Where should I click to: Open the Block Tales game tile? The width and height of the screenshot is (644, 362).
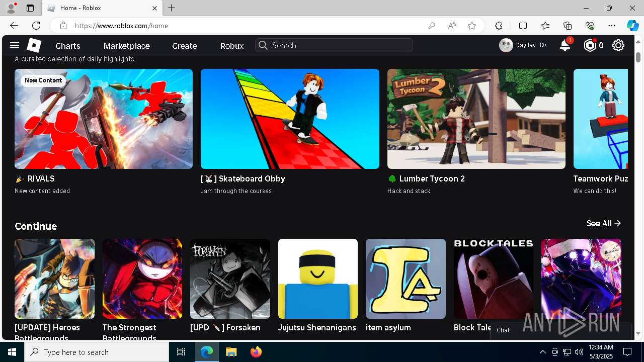(x=494, y=279)
